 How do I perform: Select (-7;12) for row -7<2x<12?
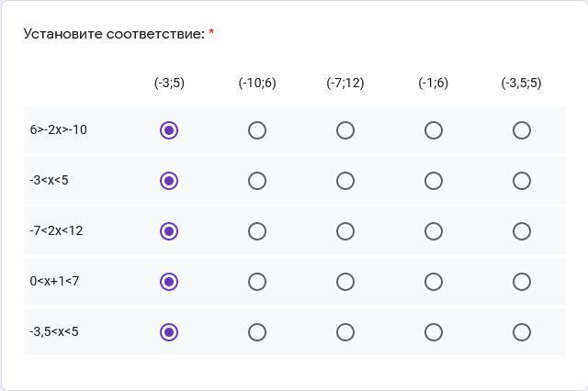pyautogui.click(x=345, y=231)
